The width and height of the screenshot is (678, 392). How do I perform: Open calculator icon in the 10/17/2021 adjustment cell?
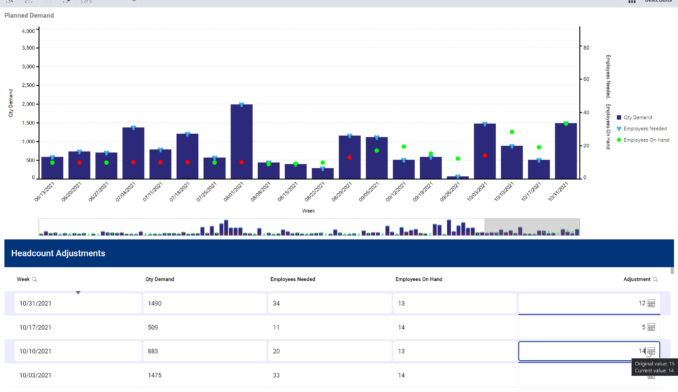tap(651, 327)
